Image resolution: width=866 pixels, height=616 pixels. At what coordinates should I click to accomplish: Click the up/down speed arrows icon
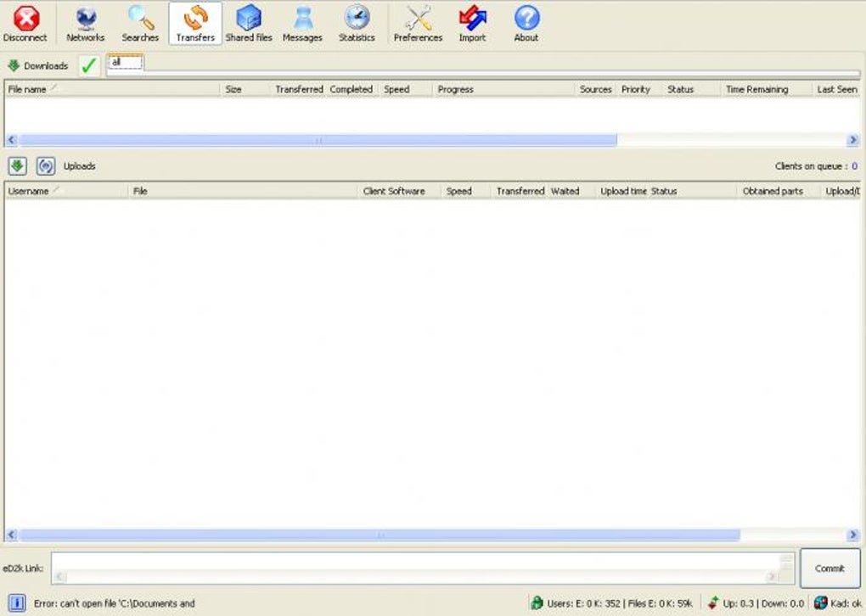coord(713,603)
